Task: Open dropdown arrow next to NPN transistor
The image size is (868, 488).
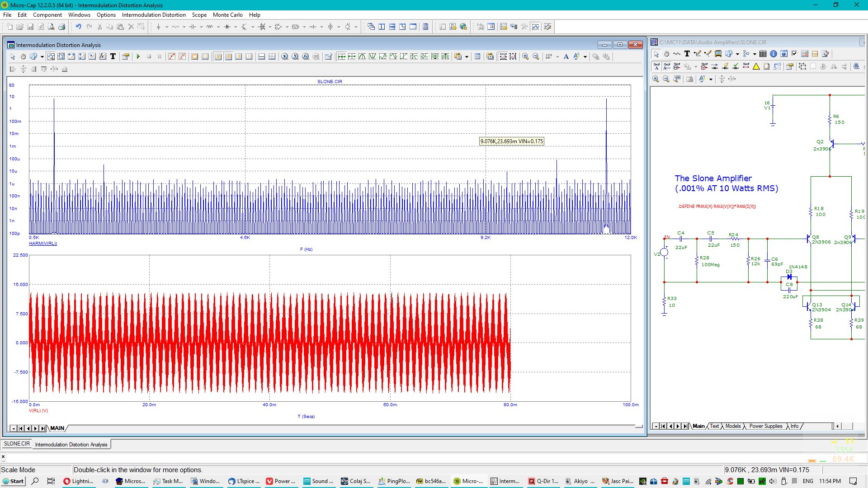Action: pos(252,27)
